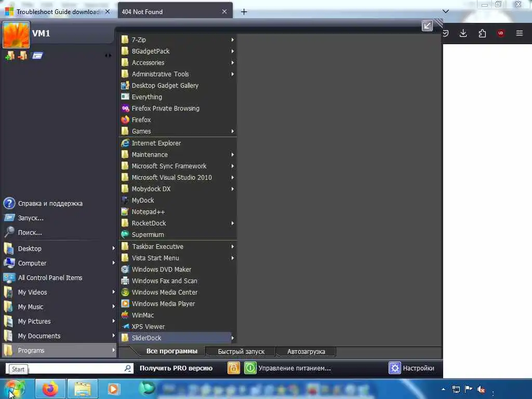532x399 pixels.
Task: Open My Pictures menu item
Action: (x=59, y=321)
